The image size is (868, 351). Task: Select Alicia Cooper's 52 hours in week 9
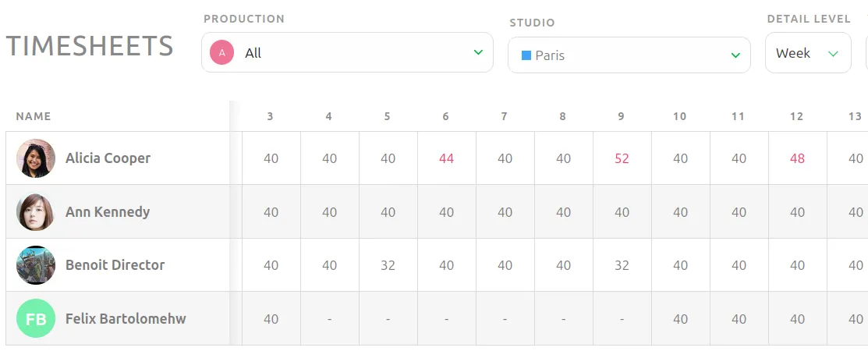click(x=622, y=158)
